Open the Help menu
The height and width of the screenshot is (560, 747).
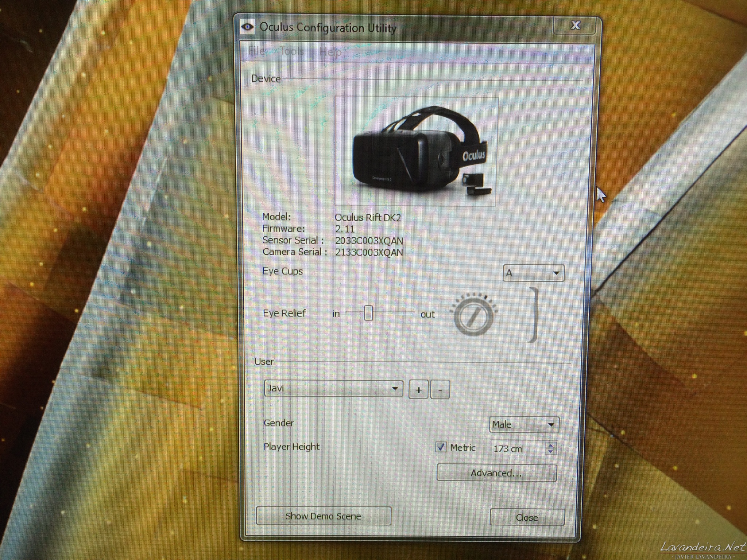(x=330, y=52)
